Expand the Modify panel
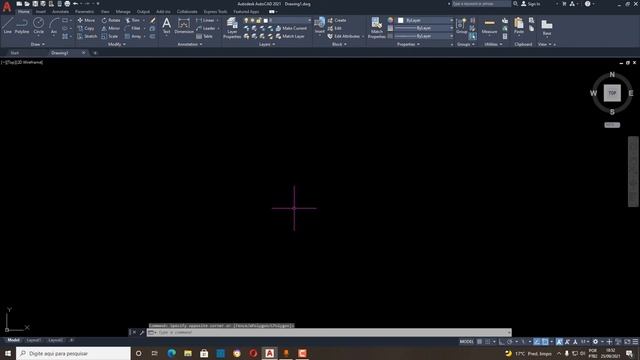 coord(116,44)
